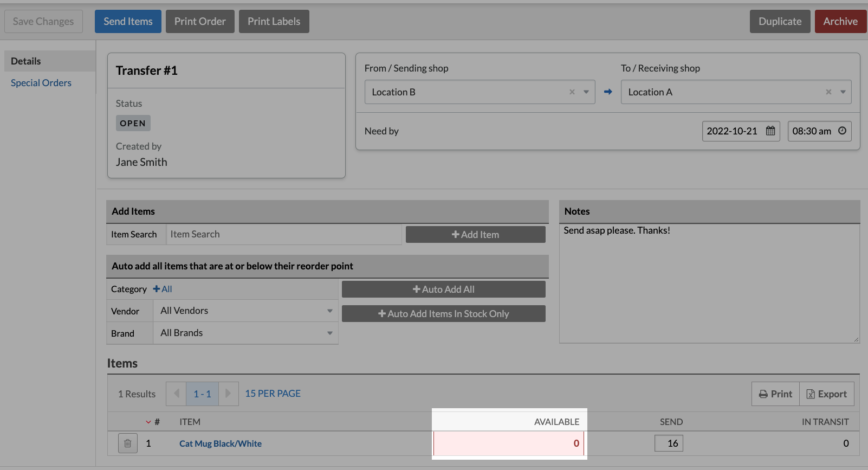Select the Details sidebar tab
The height and width of the screenshot is (470, 868).
click(26, 61)
